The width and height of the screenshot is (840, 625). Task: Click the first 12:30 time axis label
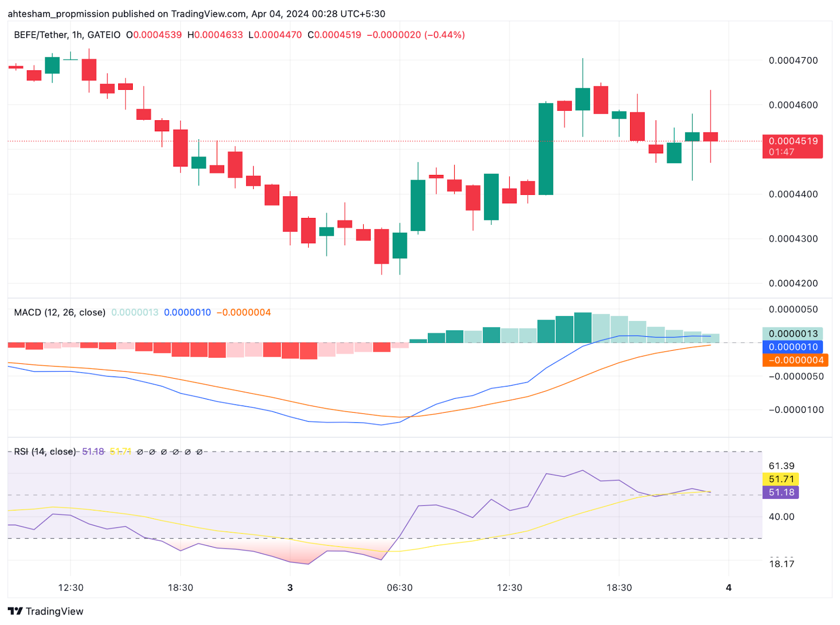tap(71, 588)
